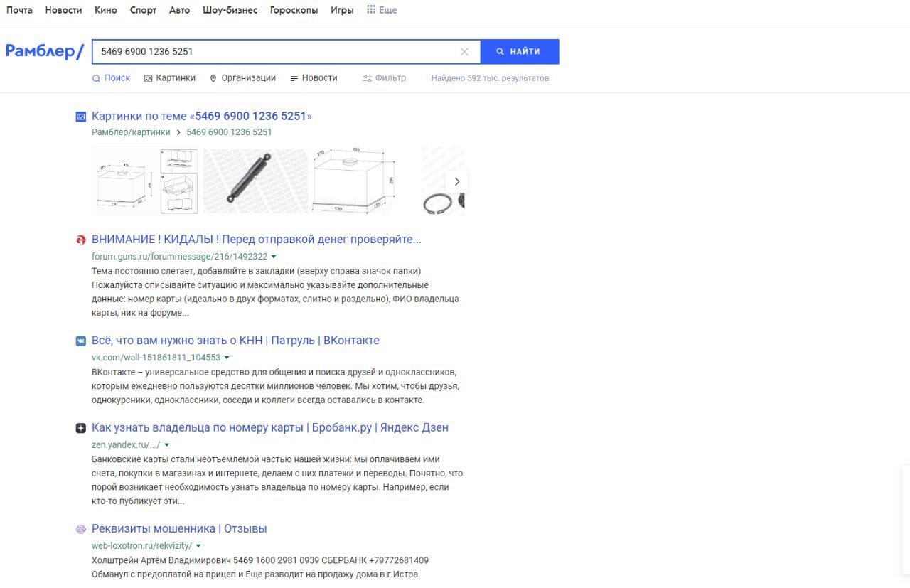This screenshot has width=910, height=588.
Task: Open the Кино top navigation link
Action: 106,10
